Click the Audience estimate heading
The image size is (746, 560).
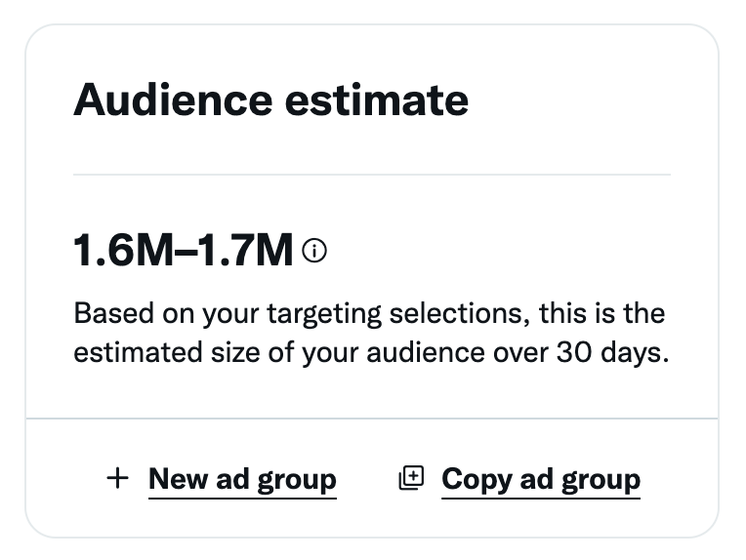[270, 100]
